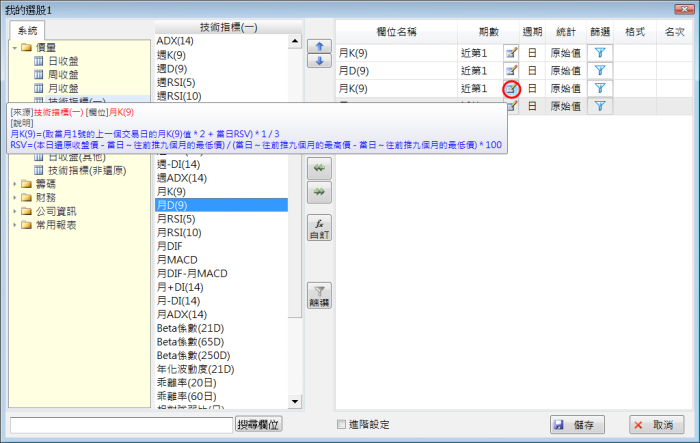This screenshot has width=700, height=443.
Task: Click the circled edit icon in third row
Action: (x=511, y=89)
